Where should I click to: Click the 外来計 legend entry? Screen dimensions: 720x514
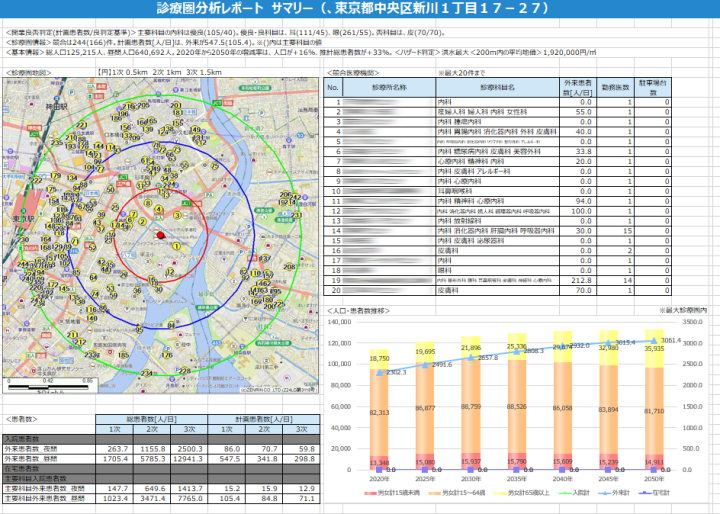coord(614,493)
